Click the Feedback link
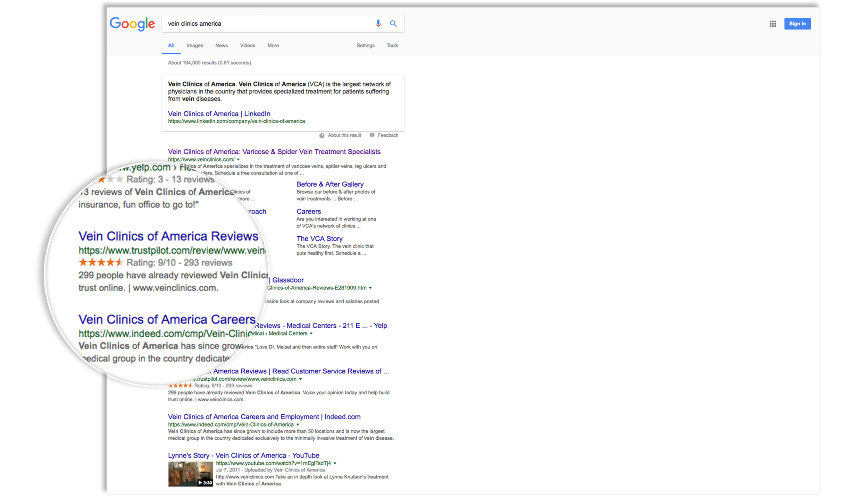Image resolution: width=868 pixels, height=498 pixels. (388, 135)
